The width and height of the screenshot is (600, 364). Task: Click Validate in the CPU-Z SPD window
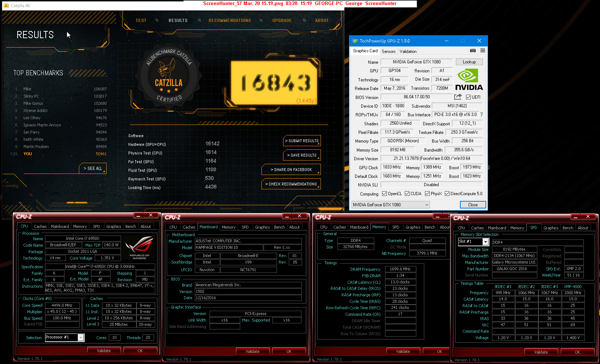(541, 352)
